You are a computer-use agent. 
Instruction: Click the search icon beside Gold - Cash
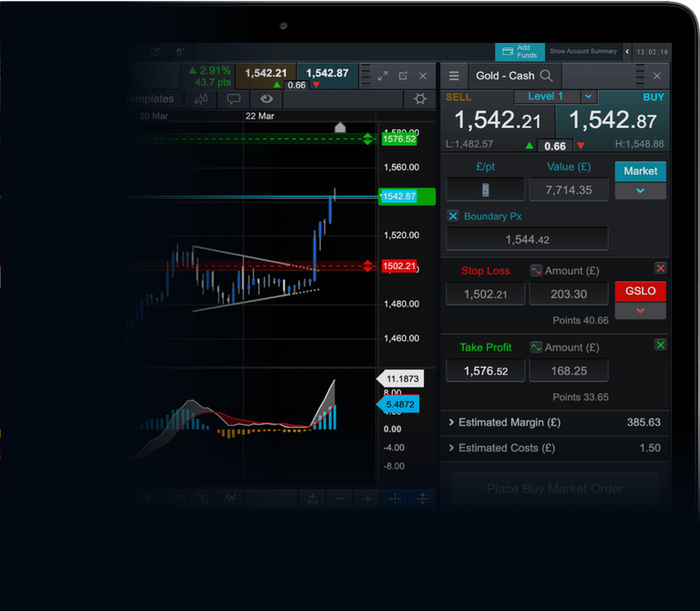[x=546, y=76]
